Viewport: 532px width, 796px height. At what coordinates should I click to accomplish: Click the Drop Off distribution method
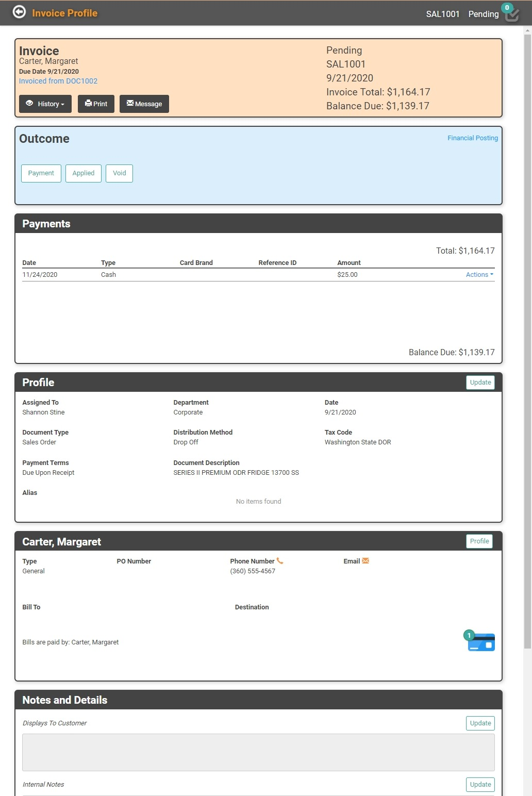tap(186, 442)
